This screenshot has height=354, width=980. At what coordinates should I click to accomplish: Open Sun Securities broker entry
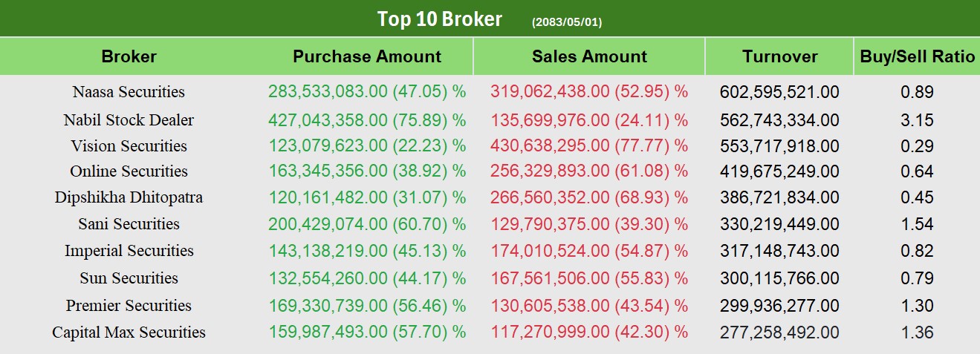pyautogui.click(x=129, y=278)
